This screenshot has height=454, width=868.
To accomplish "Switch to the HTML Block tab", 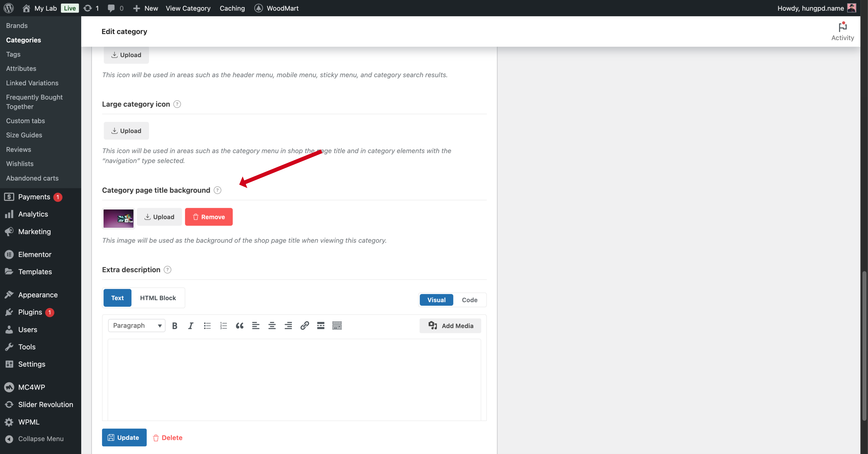I will click(158, 298).
